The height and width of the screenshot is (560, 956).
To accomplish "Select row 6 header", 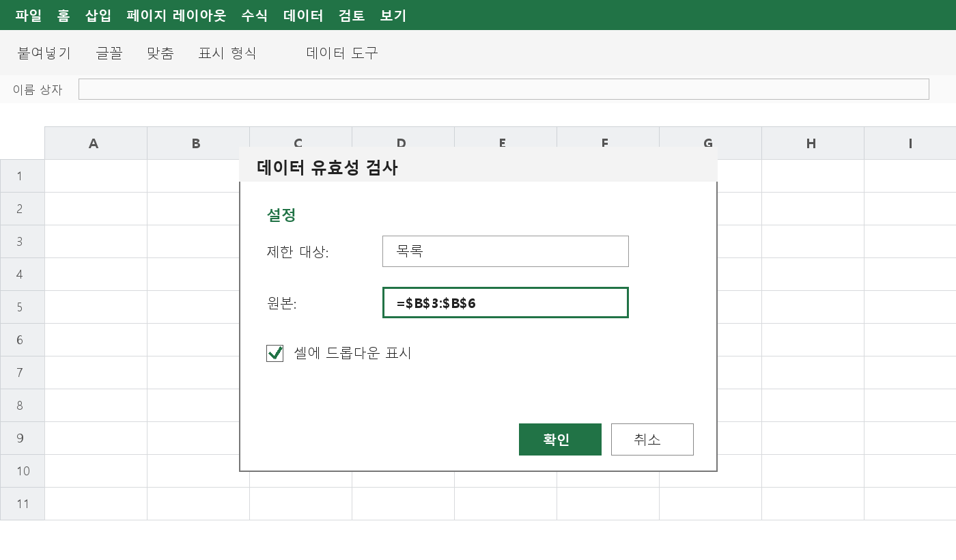I will [23, 339].
